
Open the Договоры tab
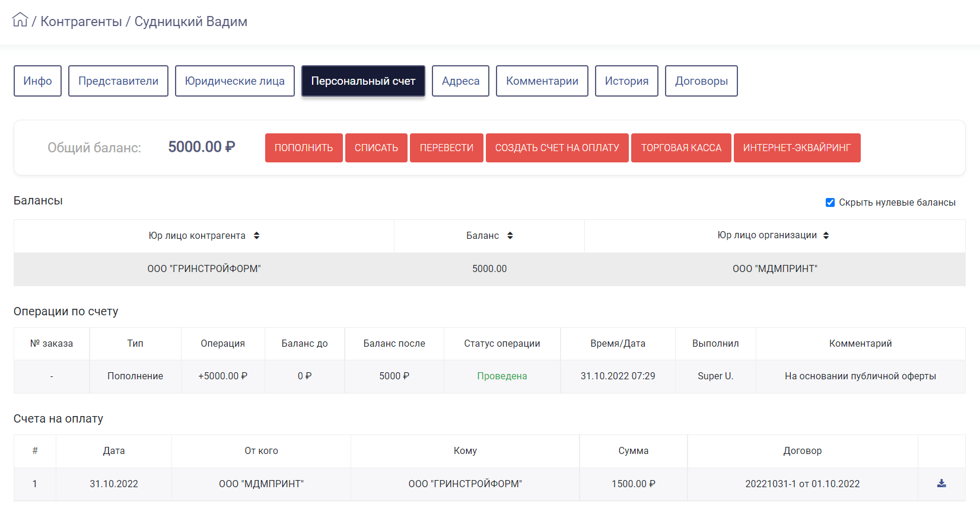pyautogui.click(x=701, y=81)
